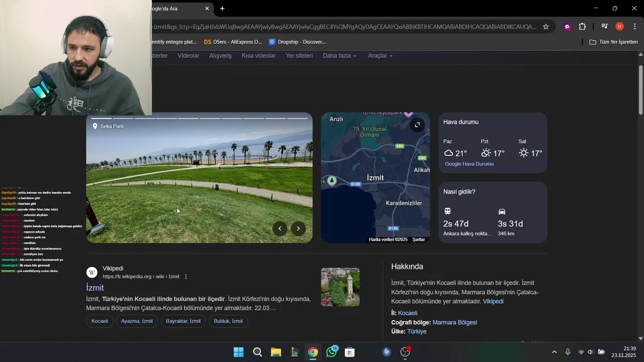
Task: Expand the Araçlar dropdown
Action: tap(380, 56)
